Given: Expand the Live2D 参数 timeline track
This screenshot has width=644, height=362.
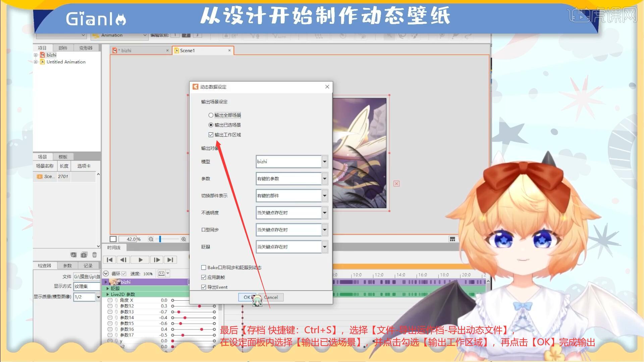Looking at the screenshot, I should point(107,294).
